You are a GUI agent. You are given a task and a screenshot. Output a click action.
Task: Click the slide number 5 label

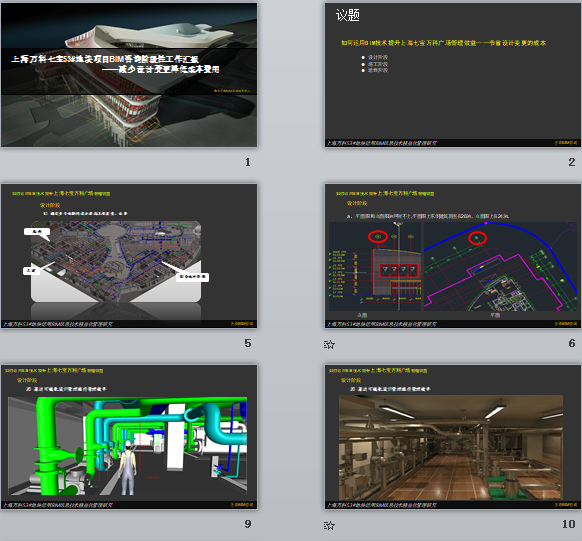[248, 343]
